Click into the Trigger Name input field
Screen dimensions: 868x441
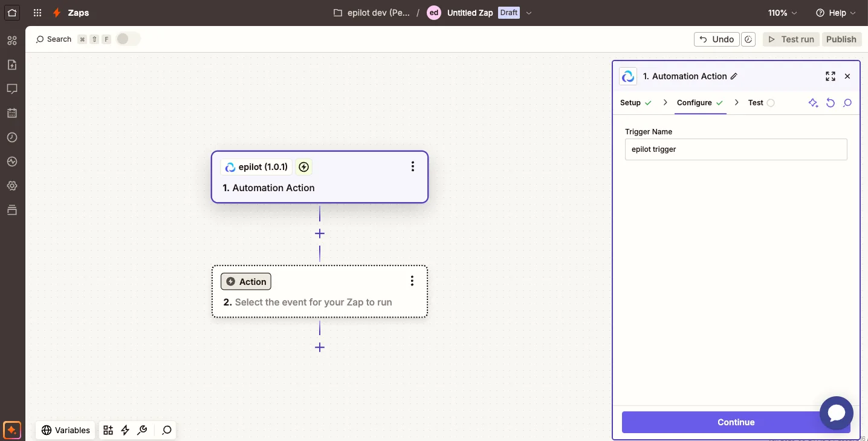click(736, 149)
